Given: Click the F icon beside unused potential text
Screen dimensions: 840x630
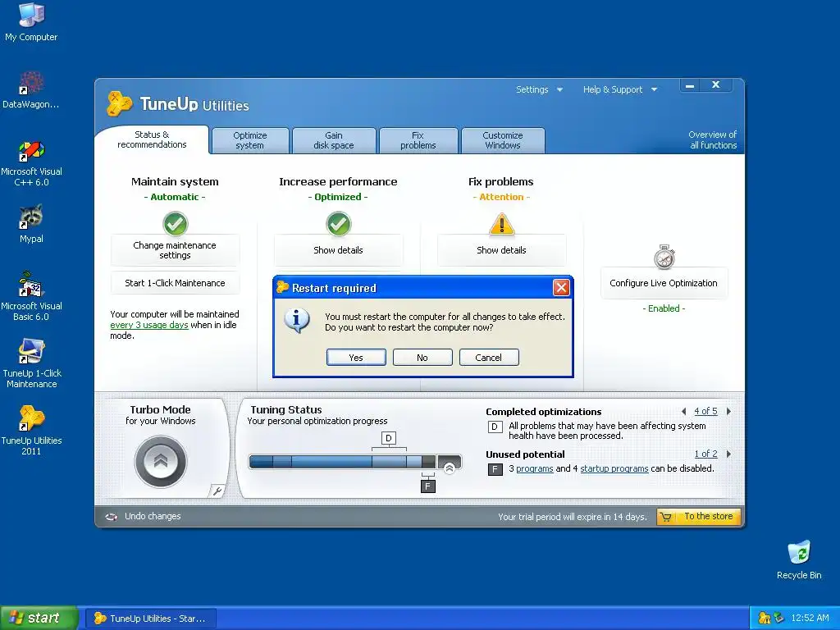Looking at the screenshot, I should coord(495,470).
